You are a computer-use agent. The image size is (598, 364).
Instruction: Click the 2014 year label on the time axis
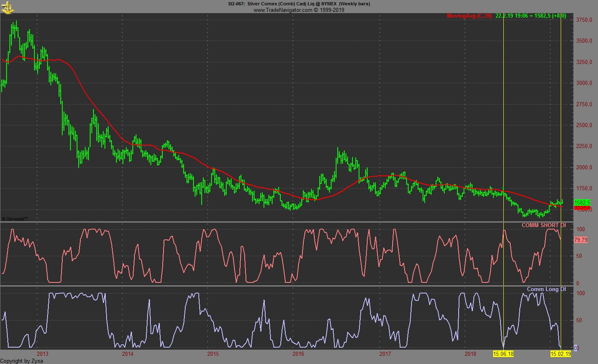[128, 354]
